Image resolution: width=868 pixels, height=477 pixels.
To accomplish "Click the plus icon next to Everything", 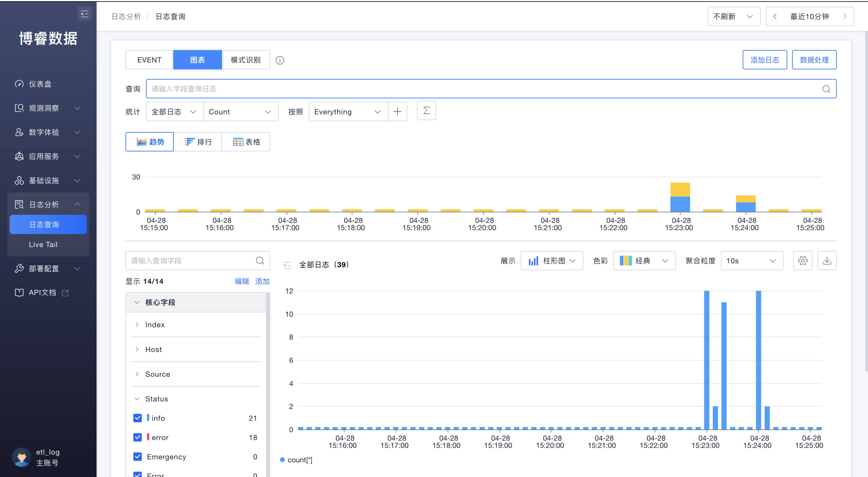I will pyautogui.click(x=397, y=112).
